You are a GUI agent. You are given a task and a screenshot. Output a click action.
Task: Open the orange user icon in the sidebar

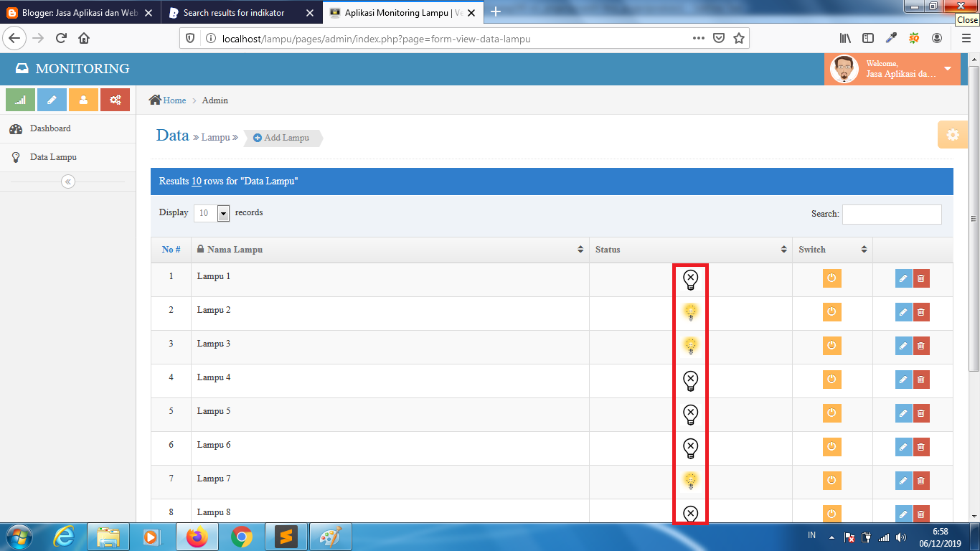[x=83, y=99]
